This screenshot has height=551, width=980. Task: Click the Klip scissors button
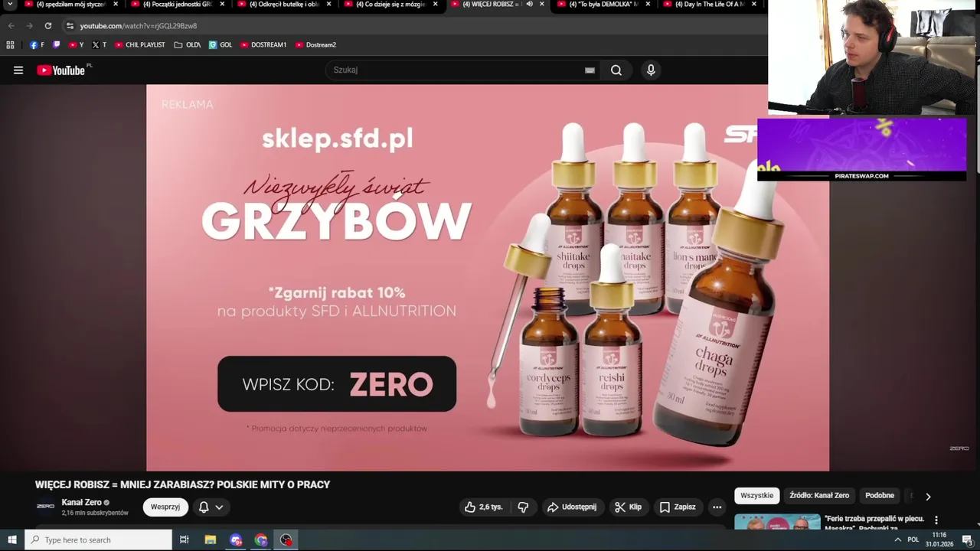(628, 507)
